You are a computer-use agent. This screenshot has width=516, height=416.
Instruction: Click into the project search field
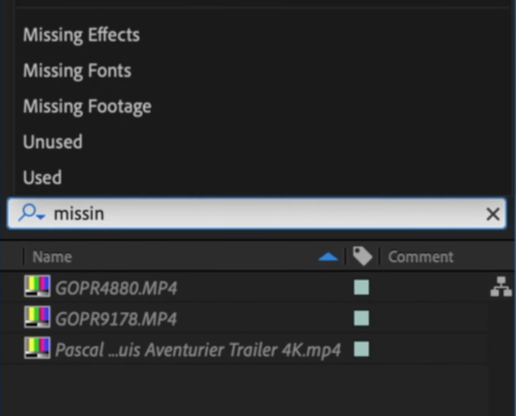click(x=257, y=213)
